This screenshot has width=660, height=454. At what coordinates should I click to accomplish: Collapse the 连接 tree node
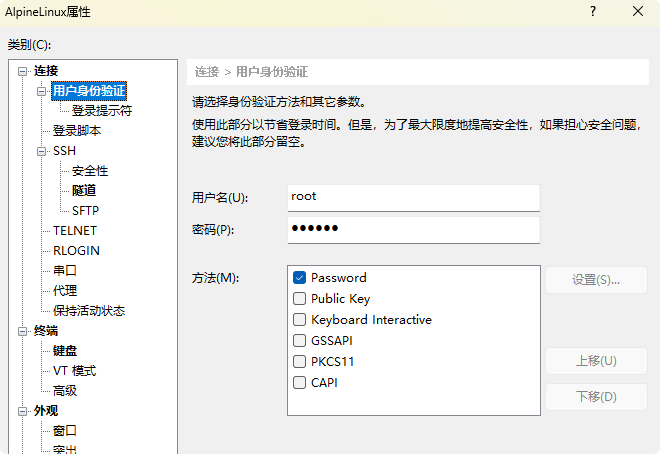tap(23, 71)
